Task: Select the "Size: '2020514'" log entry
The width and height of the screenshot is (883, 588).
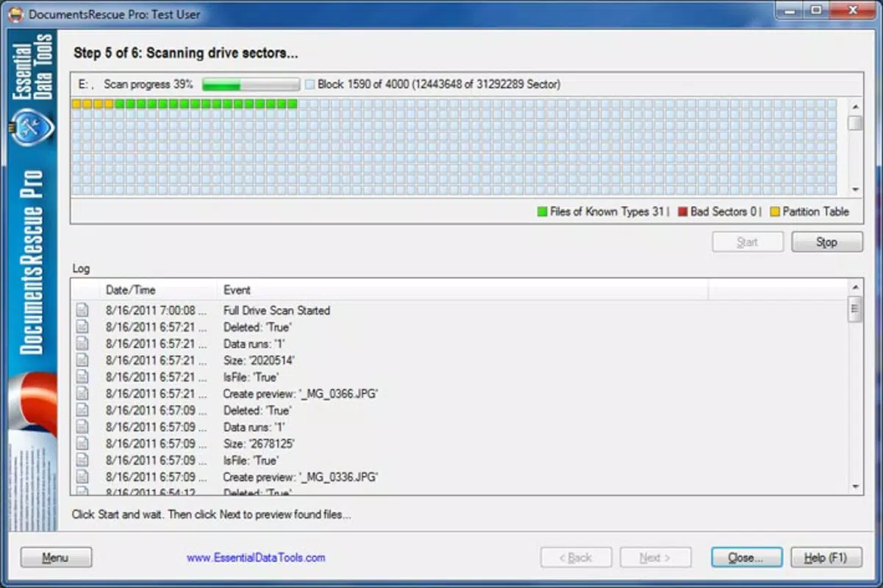Action: (259, 360)
